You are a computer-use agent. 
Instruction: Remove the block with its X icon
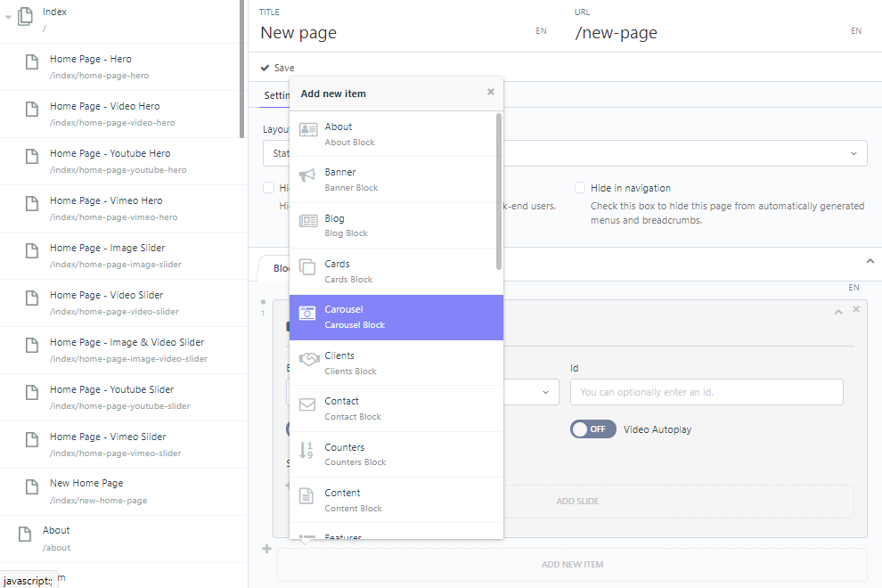[856, 309]
